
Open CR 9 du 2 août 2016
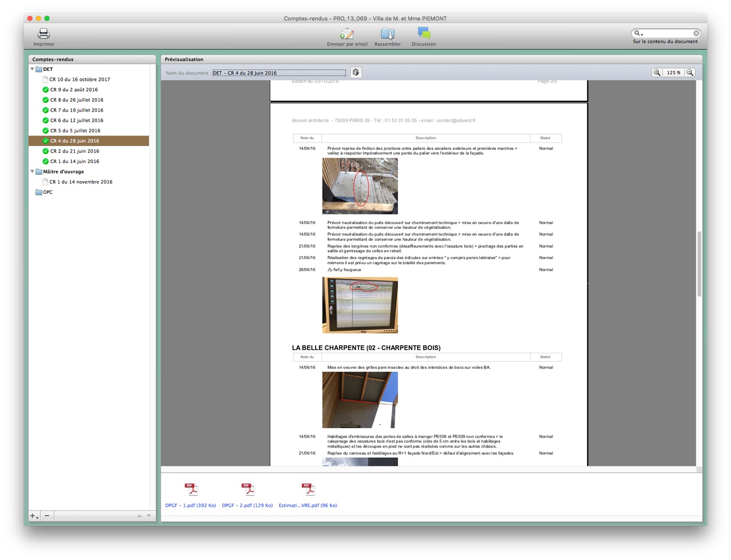click(x=74, y=90)
